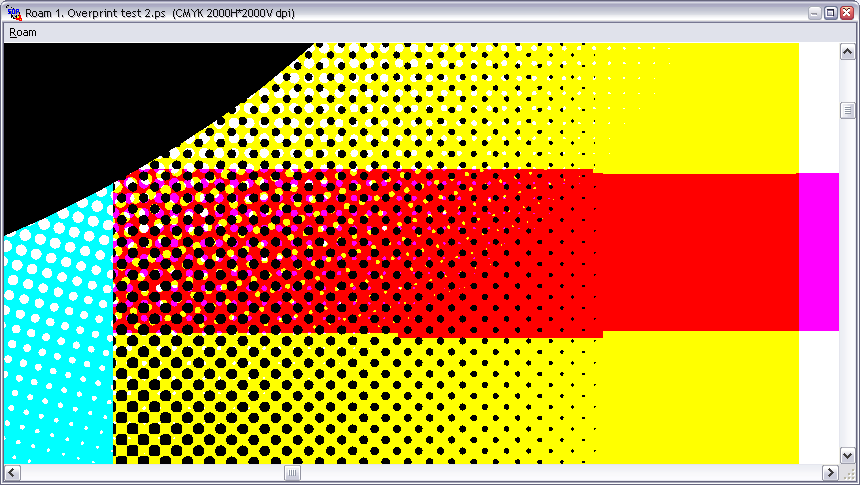Viewport: 860px width, 485px height.
Task: Open the Roam menu
Action: [x=23, y=32]
